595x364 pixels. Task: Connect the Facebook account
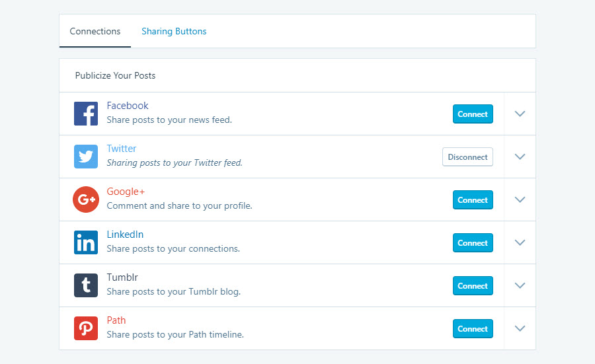click(x=473, y=114)
